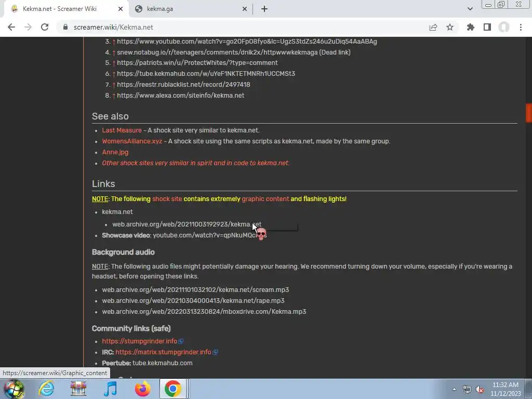Follow the 'shock site' link in the note

pos(167,199)
